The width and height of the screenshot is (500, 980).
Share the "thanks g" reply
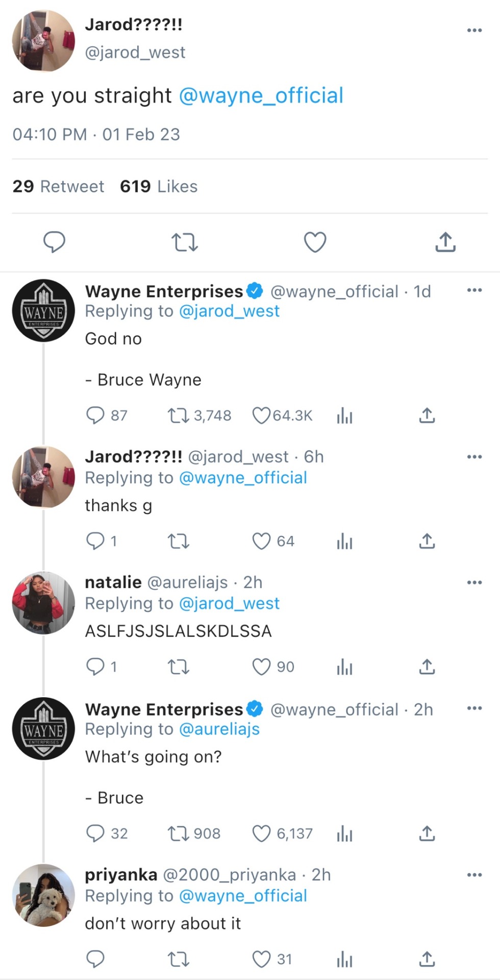pyautogui.click(x=427, y=541)
